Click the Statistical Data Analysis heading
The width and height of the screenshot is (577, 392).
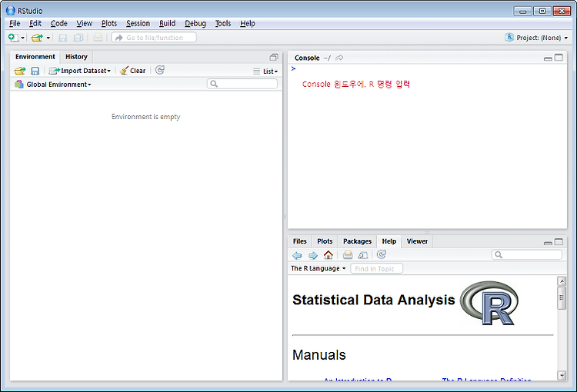pyautogui.click(x=373, y=300)
